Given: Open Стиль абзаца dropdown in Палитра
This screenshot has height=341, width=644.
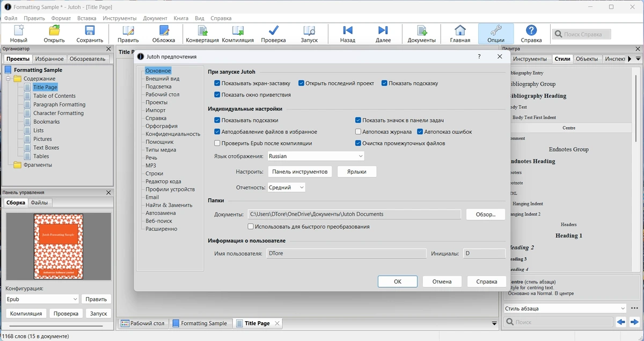Looking at the screenshot, I should [x=565, y=308].
